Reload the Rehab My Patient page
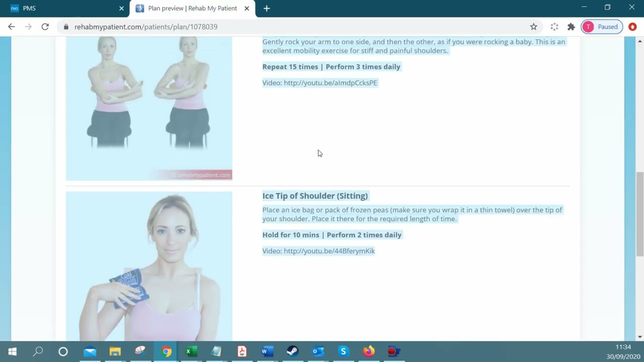The height and width of the screenshot is (362, 644). point(45,27)
